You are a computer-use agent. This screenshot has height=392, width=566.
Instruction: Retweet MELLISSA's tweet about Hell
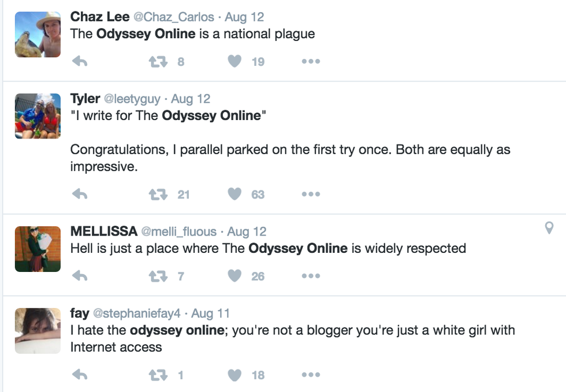click(158, 276)
